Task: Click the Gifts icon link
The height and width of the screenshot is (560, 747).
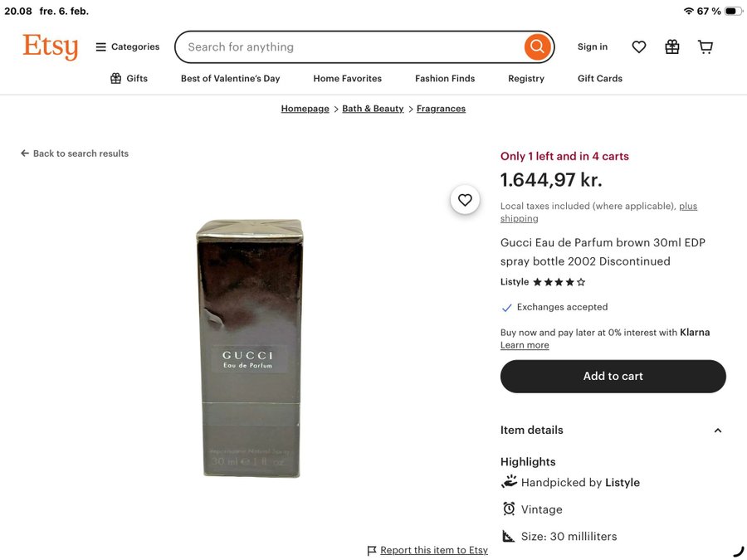Action: click(x=129, y=79)
